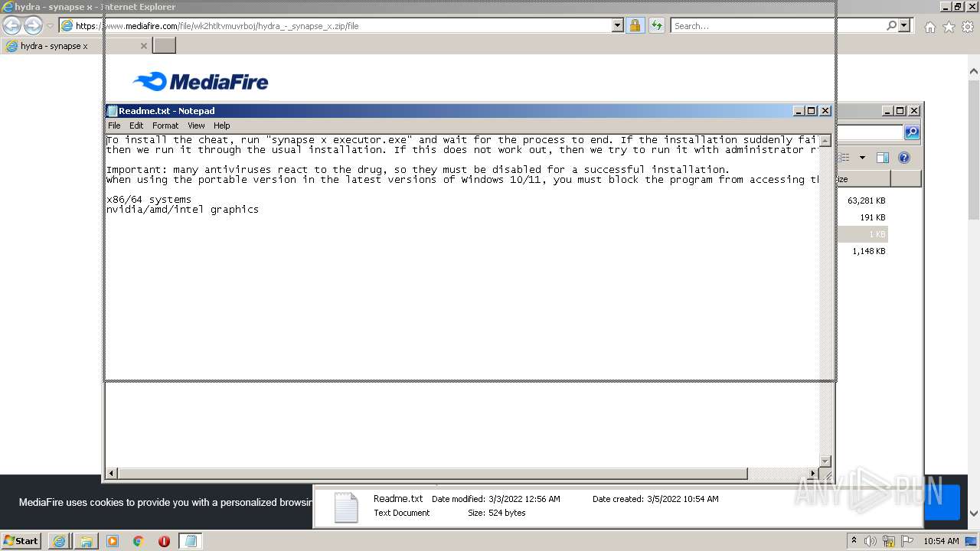Click into the Explorer window search field
980x551 pixels.
(x=871, y=132)
